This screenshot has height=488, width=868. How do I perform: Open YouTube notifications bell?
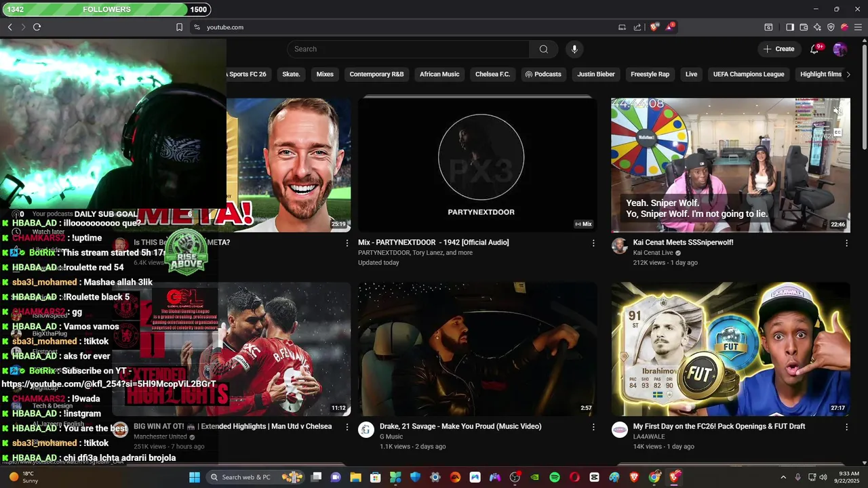tap(814, 49)
